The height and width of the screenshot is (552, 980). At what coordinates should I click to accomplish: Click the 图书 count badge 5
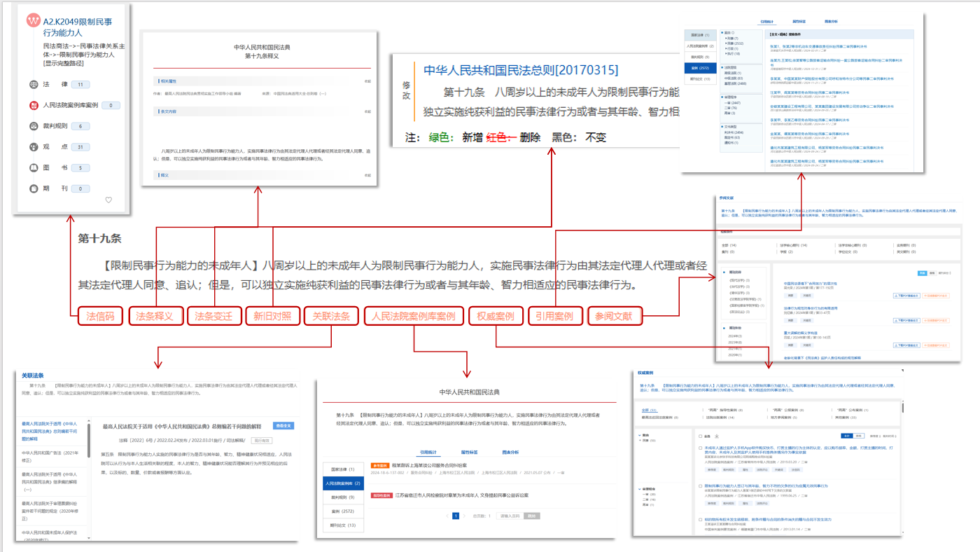80,168
